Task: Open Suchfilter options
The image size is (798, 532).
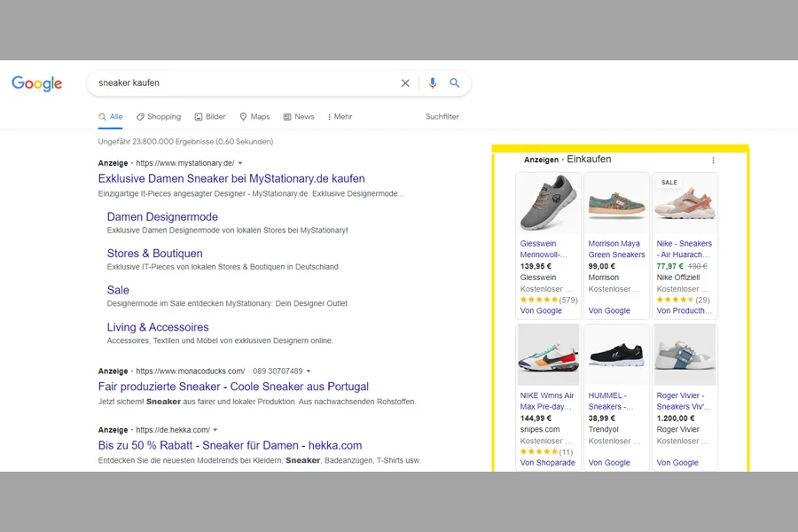Action: 442,116
